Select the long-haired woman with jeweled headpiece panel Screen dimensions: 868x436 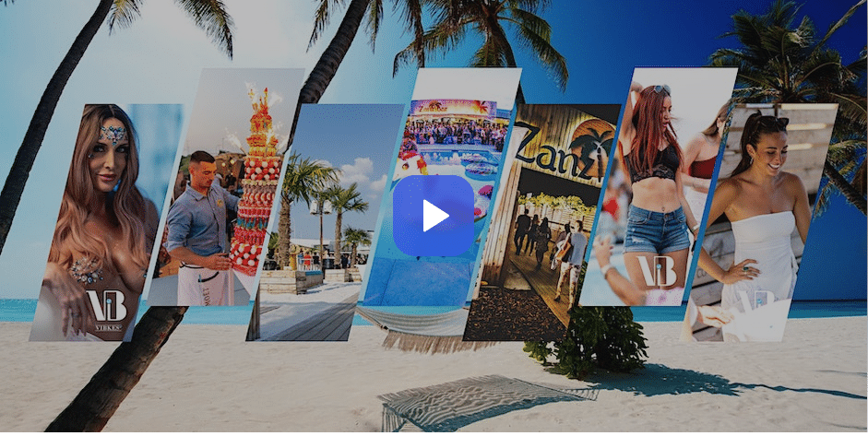tap(106, 222)
